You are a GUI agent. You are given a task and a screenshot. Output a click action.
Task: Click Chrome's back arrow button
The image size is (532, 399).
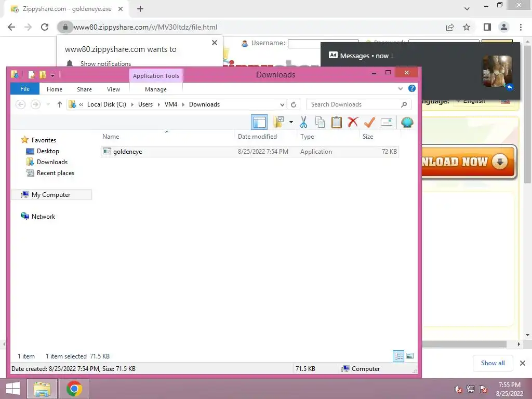[x=11, y=27]
